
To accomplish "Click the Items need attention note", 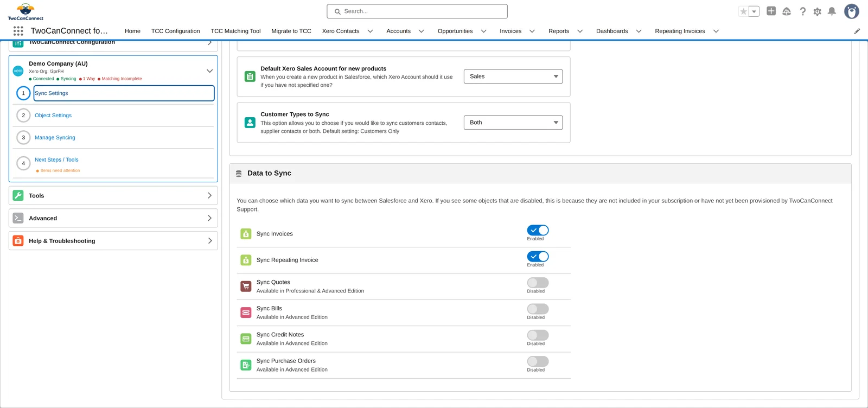I will click(x=58, y=170).
